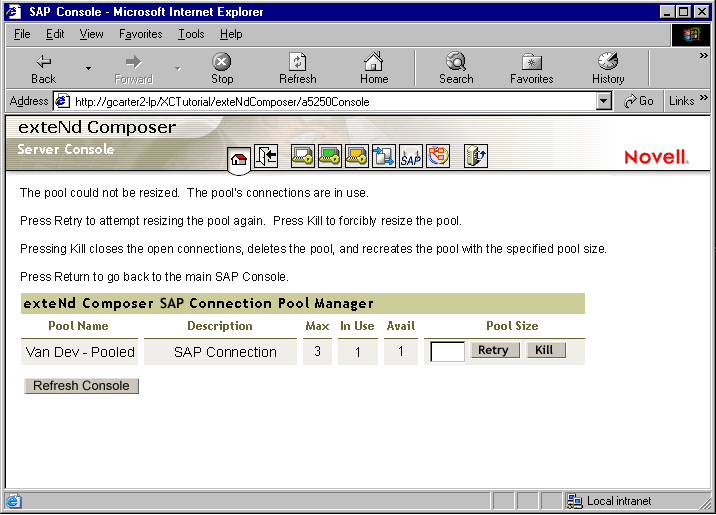Click the browser Refresh toolbar icon
716x515 pixels.
[x=298, y=68]
